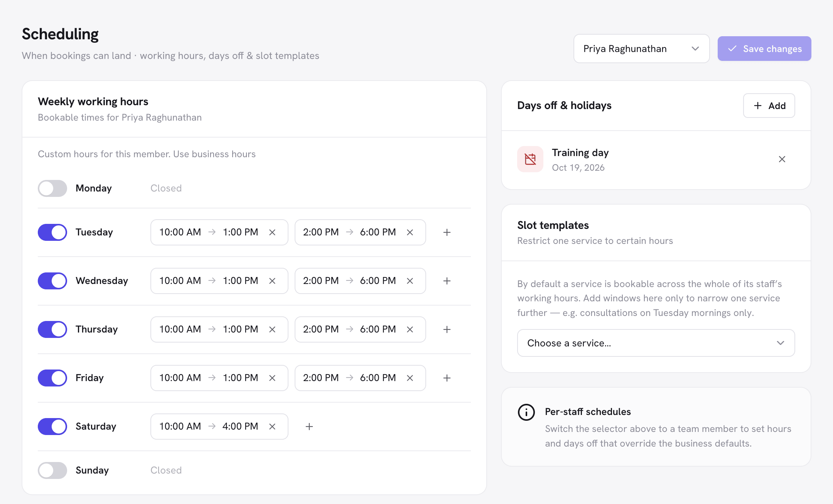Remove Wednesday 2:00 PM to 6:00 PM slot
Screen dimensions: 833x504
pos(410,281)
